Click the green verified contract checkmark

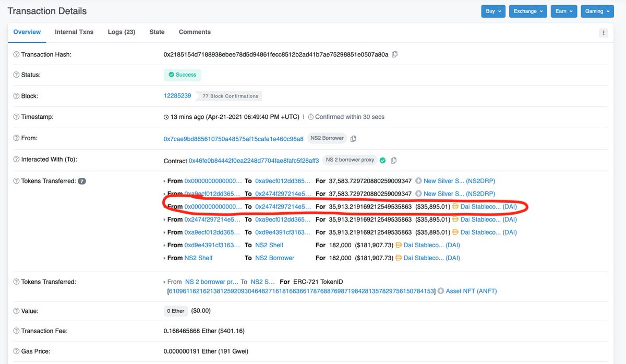[x=382, y=160]
